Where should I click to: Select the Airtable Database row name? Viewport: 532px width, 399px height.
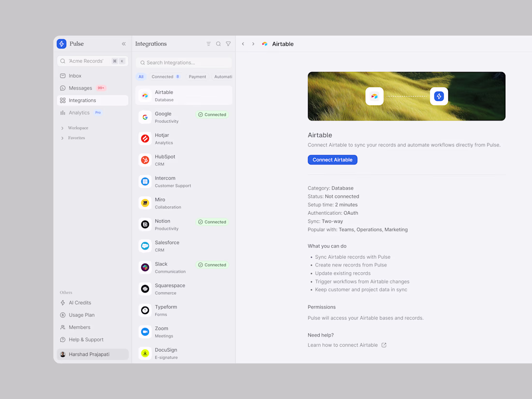point(164,92)
